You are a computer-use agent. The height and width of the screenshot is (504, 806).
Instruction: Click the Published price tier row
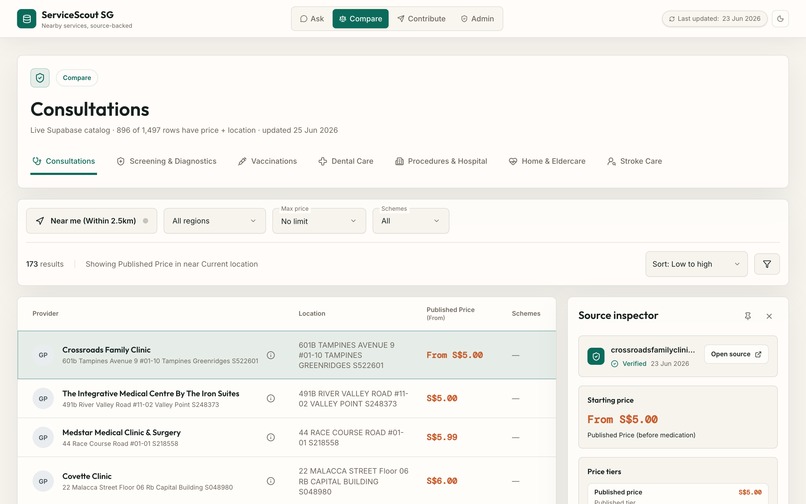pyautogui.click(x=678, y=494)
